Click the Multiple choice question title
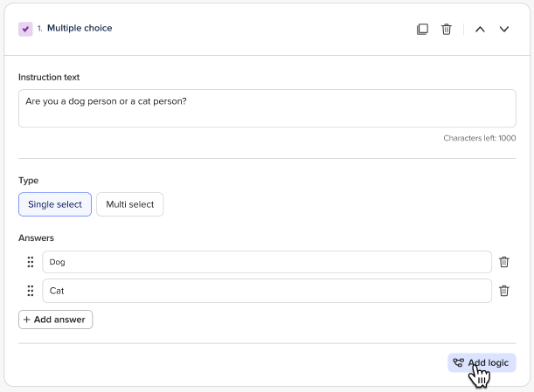The image size is (534, 392). point(80,28)
